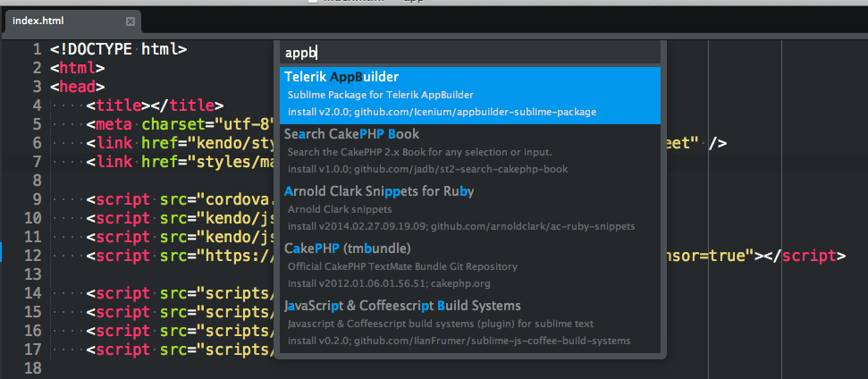Image resolution: width=868 pixels, height=379 pixels.
Task: Click 'Javascript & Coffeescript build systems (plugin)' text
Action: click(x=441, y=324)
